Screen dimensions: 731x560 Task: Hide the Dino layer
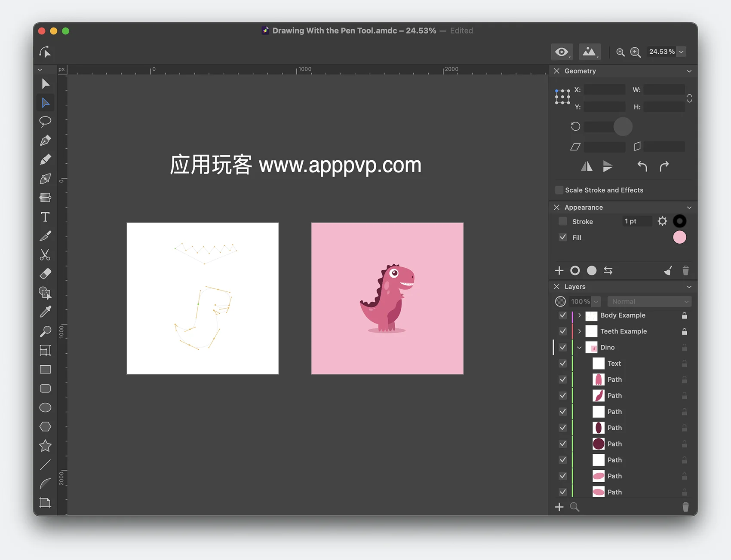click(562, 347)
